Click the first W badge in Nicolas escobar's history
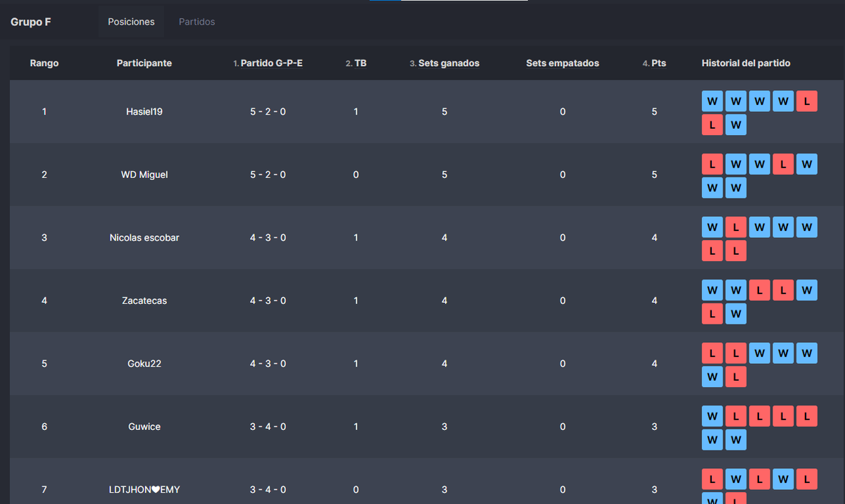Screen dimensions: 845x504 712,227
